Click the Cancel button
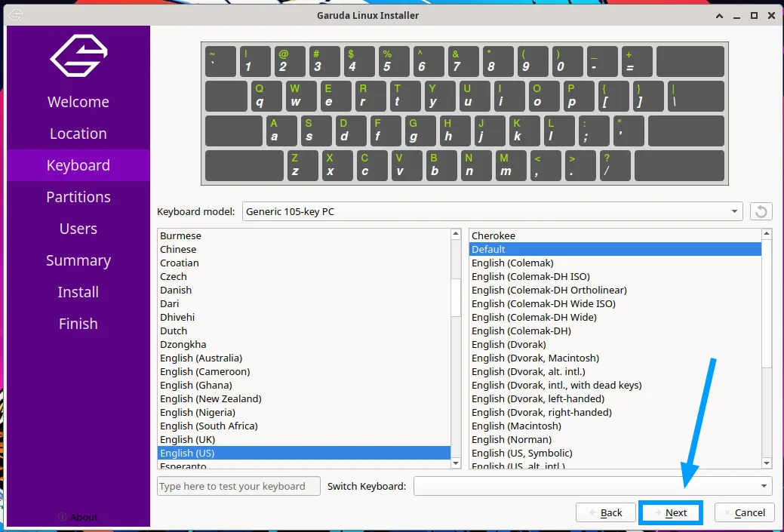Screen dimensions: 784x532 click(x=745, y=512)
